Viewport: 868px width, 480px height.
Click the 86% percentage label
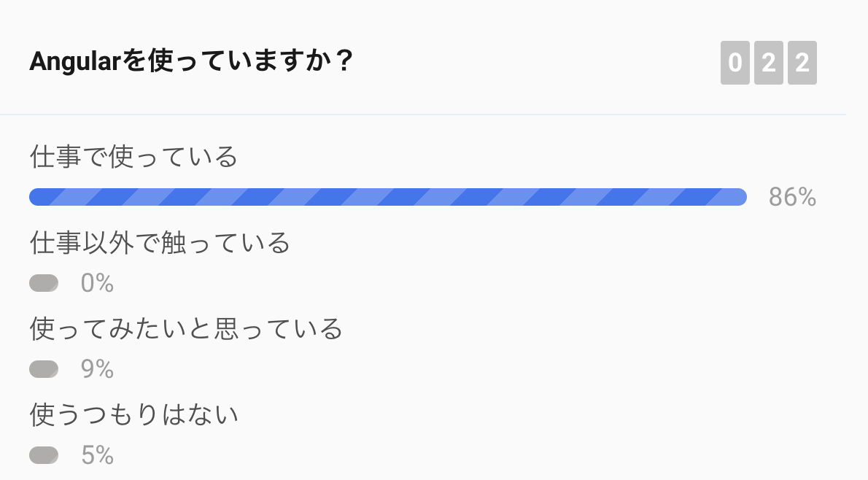click(x=791, y=197)
